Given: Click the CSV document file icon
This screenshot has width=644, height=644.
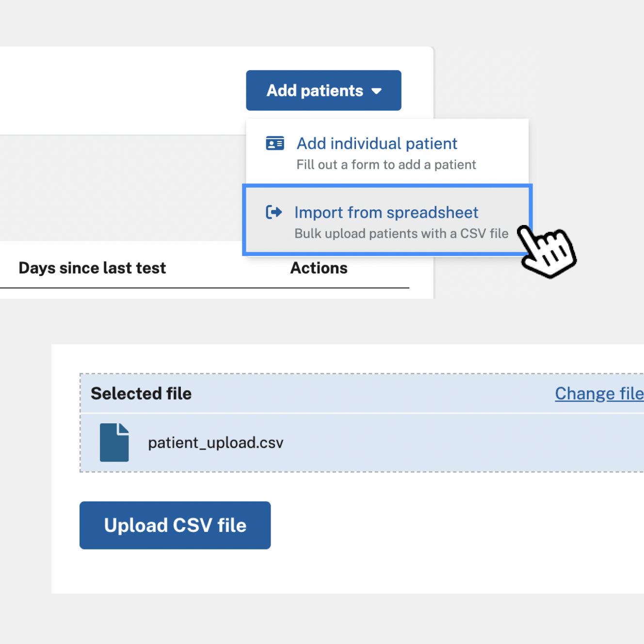Looking at the screenshot, I should coord(114,442).
